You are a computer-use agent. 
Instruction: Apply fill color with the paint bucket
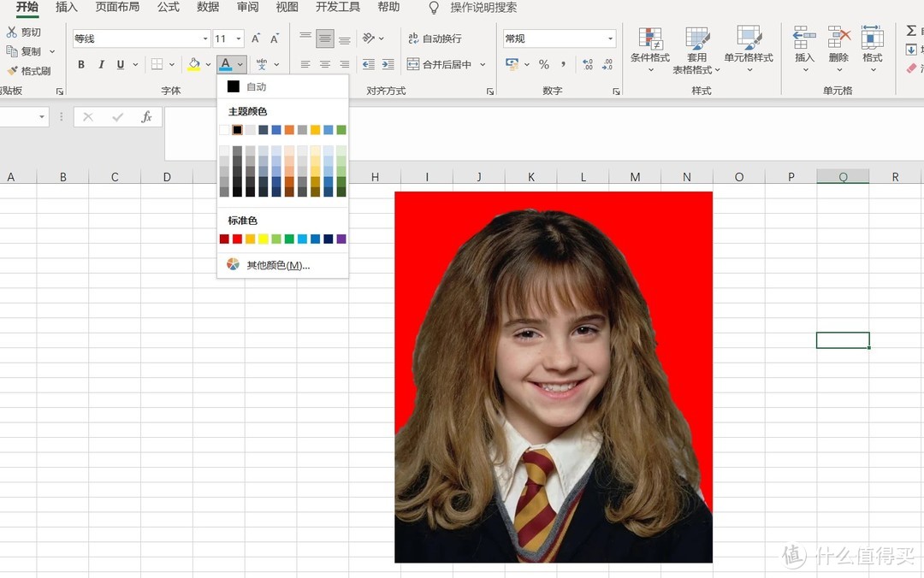pyautogui.click(x=194, y=64)
